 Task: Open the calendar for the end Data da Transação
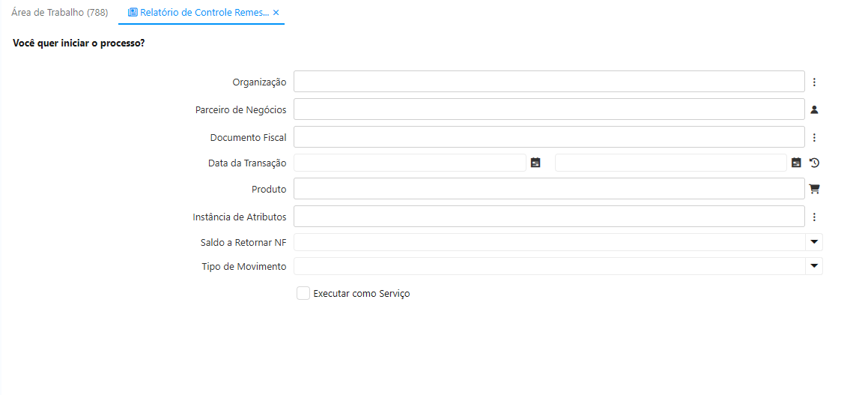(796, 163)
